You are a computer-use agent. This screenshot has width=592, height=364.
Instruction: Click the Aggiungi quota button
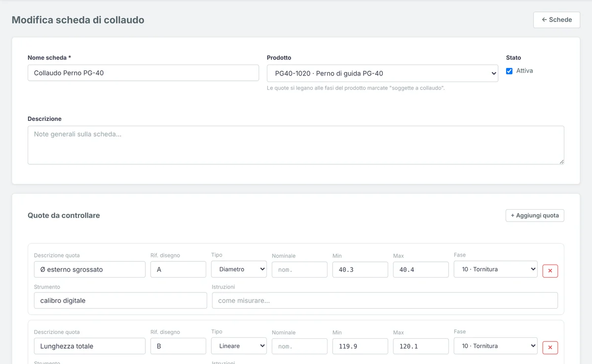pyautogui.click(x=535, y=216)
